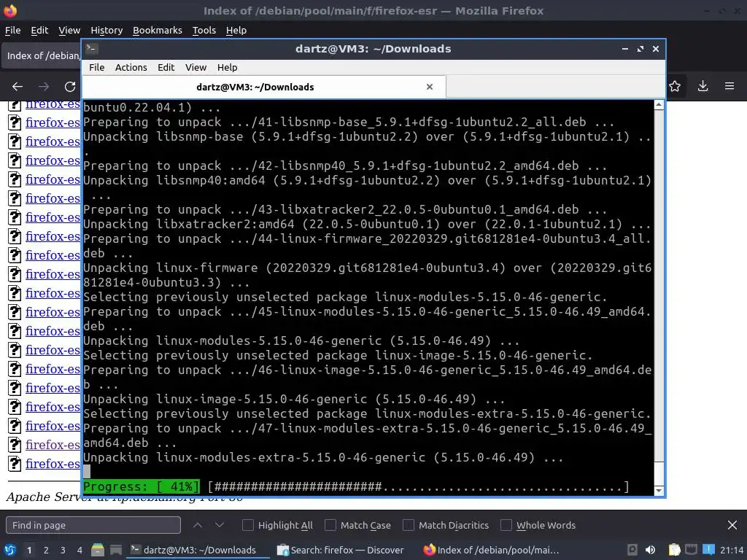Open the Firefox File menu
Viewport: 747px width, 560px height.
pyautogui.click(x=13, y=30)
